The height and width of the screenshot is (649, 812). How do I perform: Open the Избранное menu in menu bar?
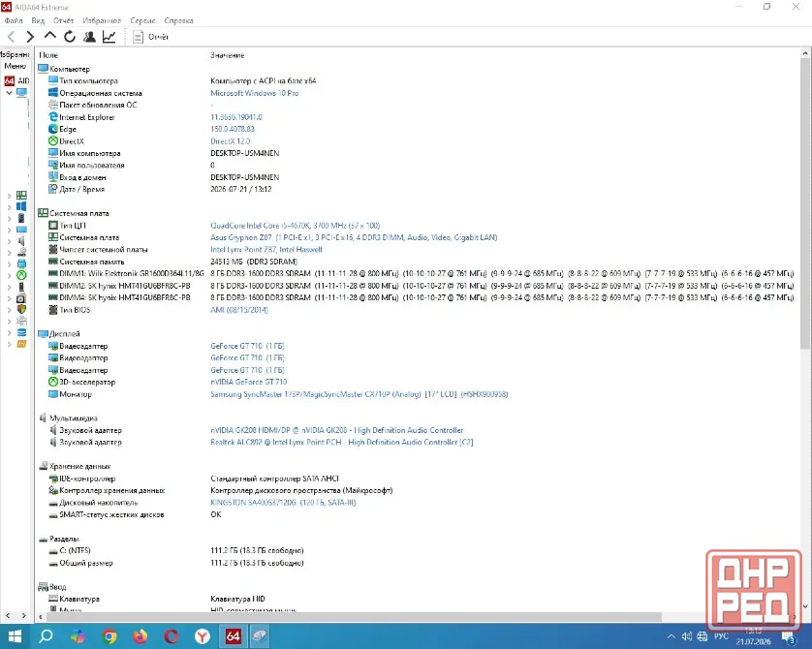(x=102, y=20)
